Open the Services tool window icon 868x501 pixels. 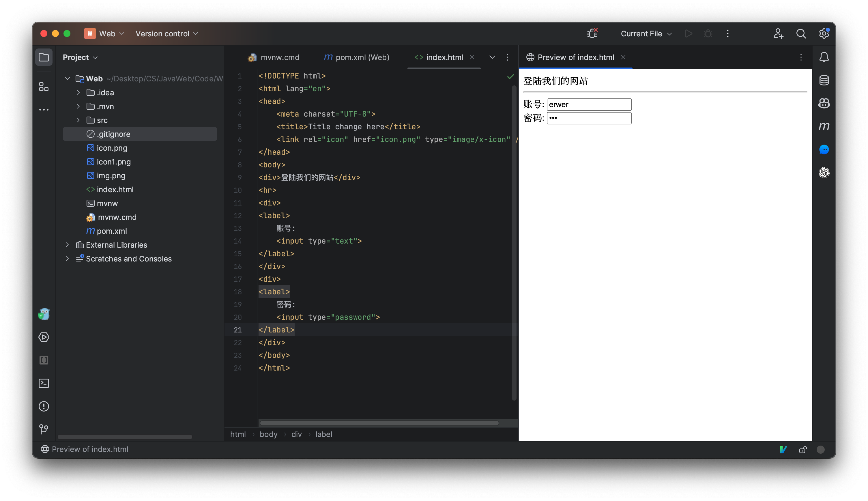[x=44, y=337]
